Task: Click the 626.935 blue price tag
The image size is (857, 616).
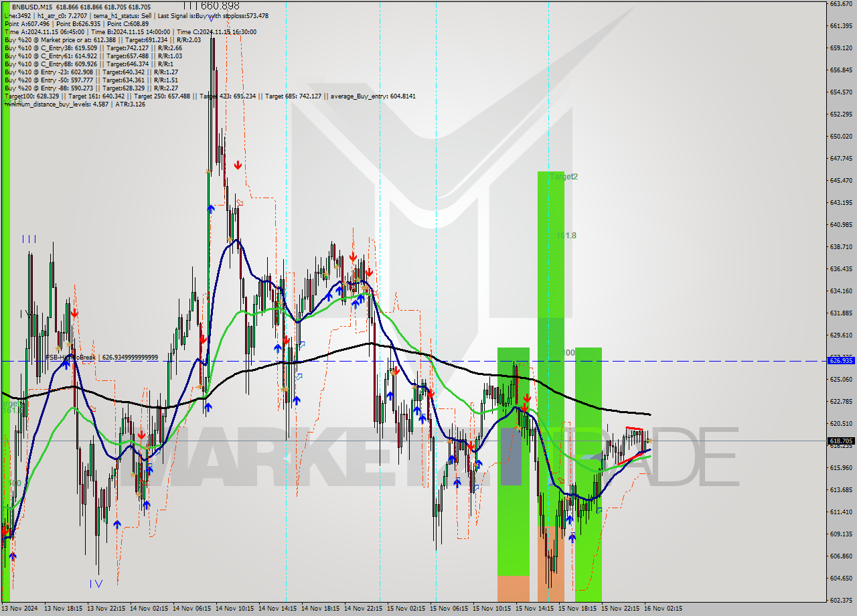Action: 841,360
